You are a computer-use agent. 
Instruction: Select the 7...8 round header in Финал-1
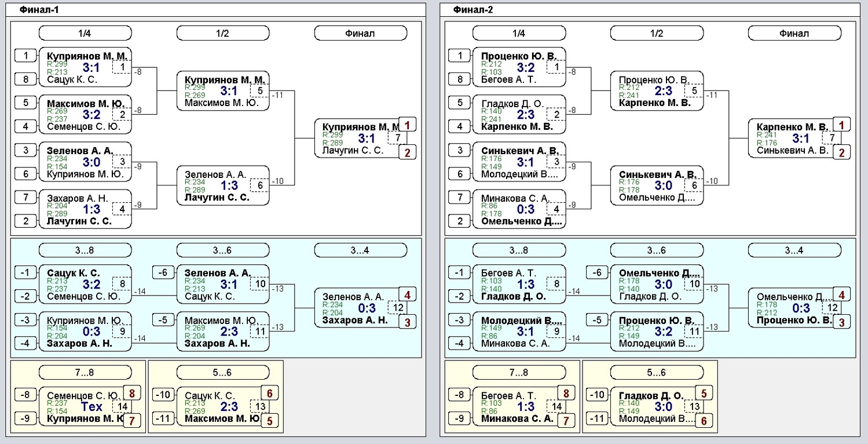tap(85, 372)
